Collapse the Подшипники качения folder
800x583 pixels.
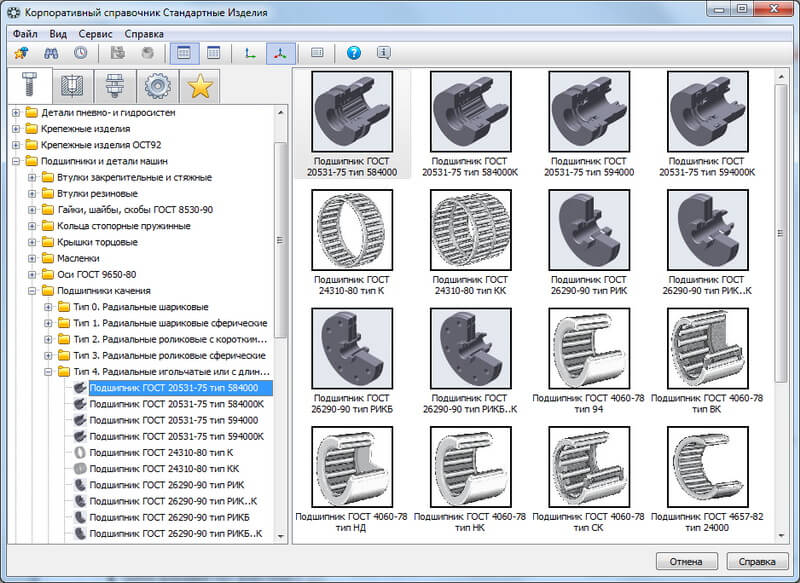coord(32,291)
